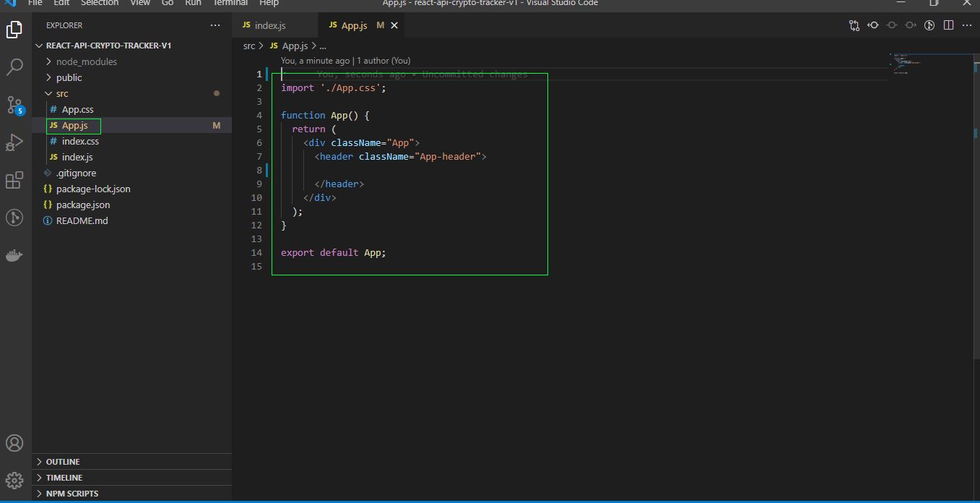Click the EXPLORER panel title
The width and height of the screenshot is (980, 503).
[64, 25]
